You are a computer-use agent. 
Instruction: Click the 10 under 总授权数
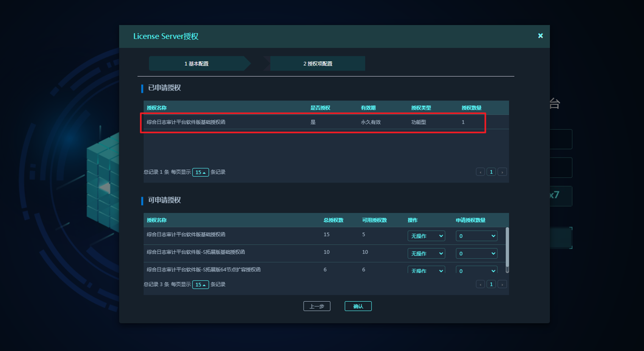pyautogui.click(x=327, y=252)
